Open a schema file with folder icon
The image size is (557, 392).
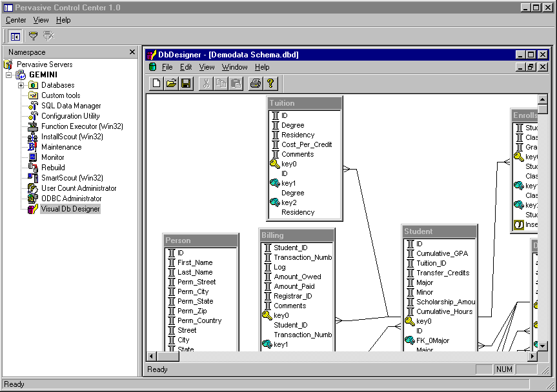171,83
